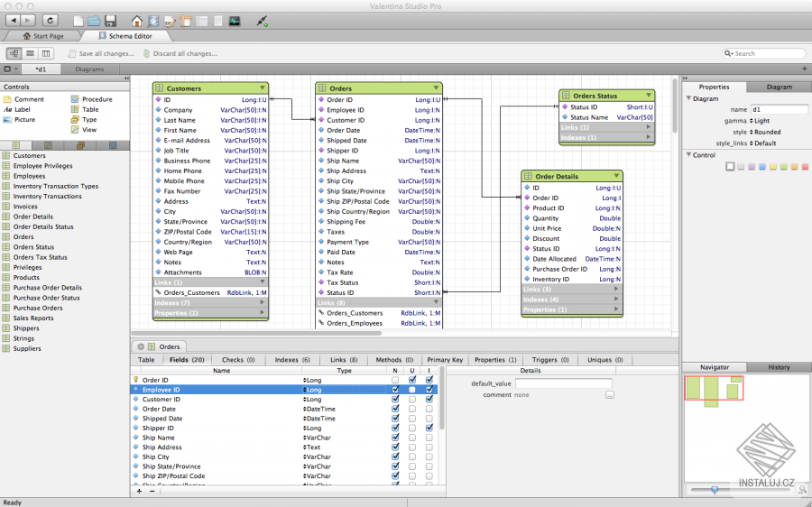Switch to diagram tree view mode
The image size is (812, 507).
[14, 53]
